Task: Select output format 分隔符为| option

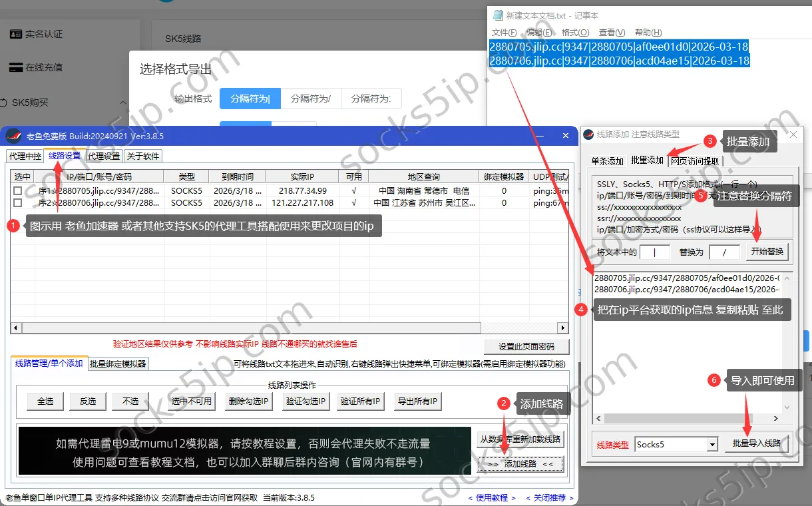Action: pos(250,99)
